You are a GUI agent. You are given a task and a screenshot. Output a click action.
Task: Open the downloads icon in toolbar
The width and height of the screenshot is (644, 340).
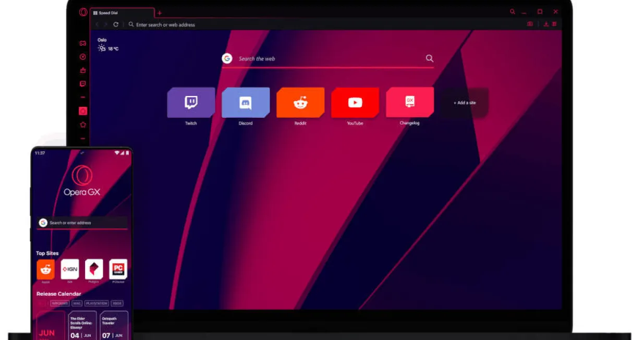546,24
